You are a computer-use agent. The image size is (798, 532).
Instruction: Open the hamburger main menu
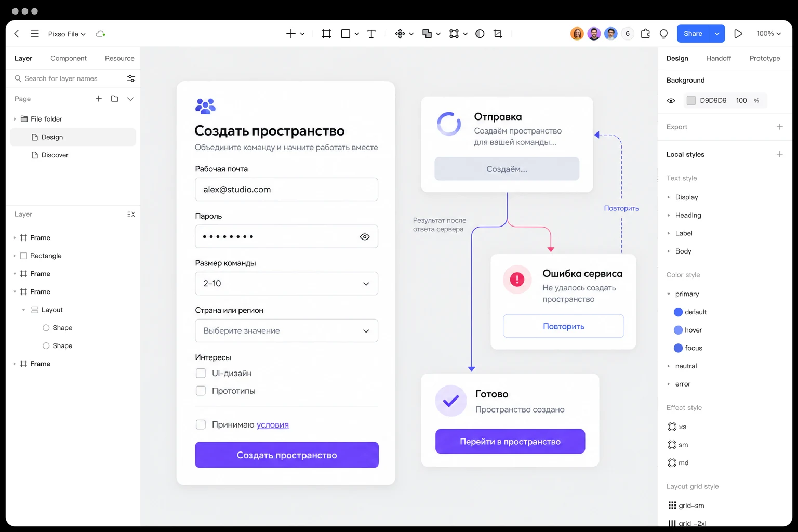[35, 34]
